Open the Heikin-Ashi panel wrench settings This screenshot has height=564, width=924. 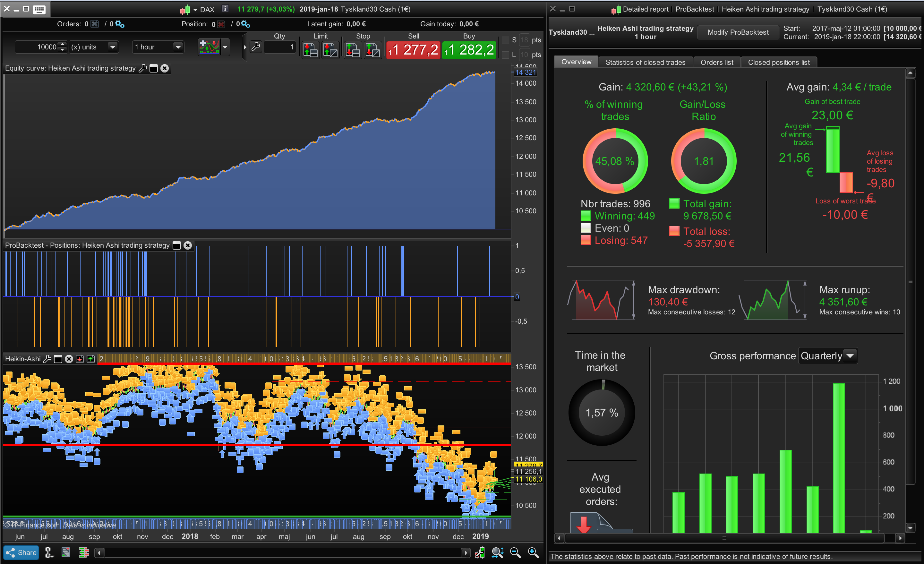[x=47, y=359]
